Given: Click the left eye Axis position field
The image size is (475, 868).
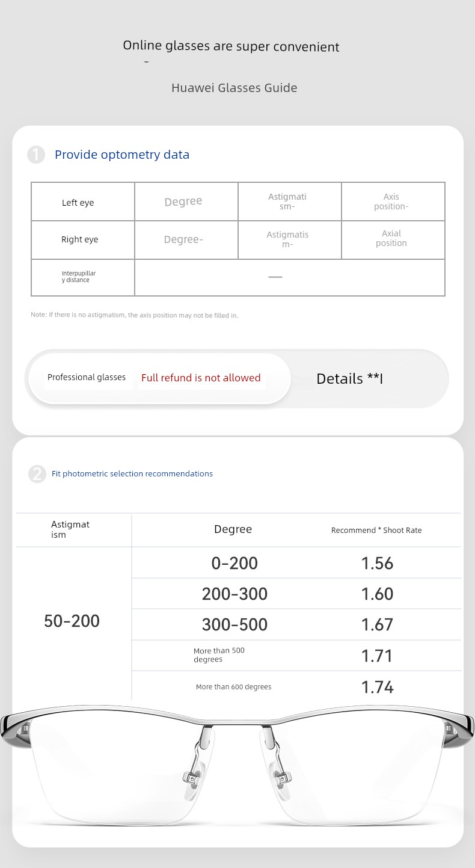Looking at the screenshot, I should click(393, 202).
